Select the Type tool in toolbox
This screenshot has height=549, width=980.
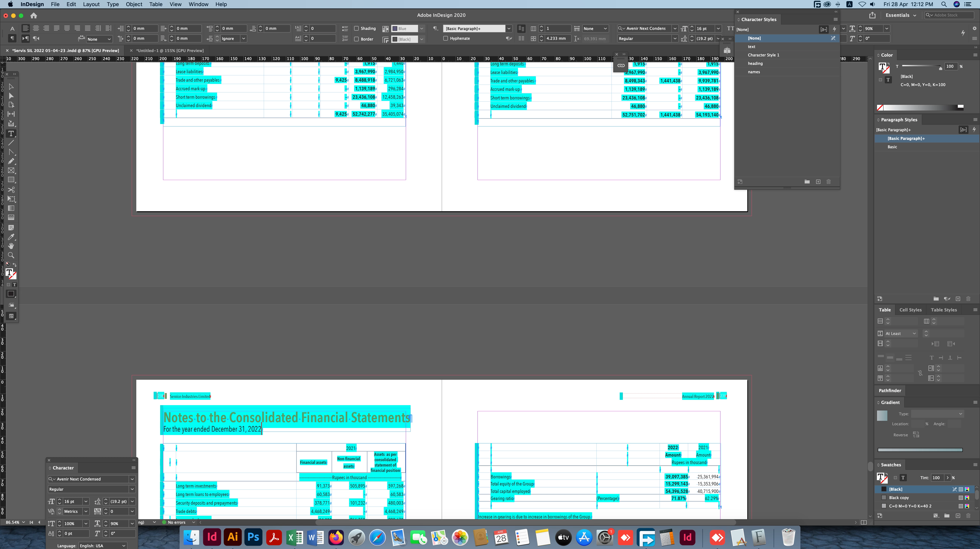(x=11, y=134)
